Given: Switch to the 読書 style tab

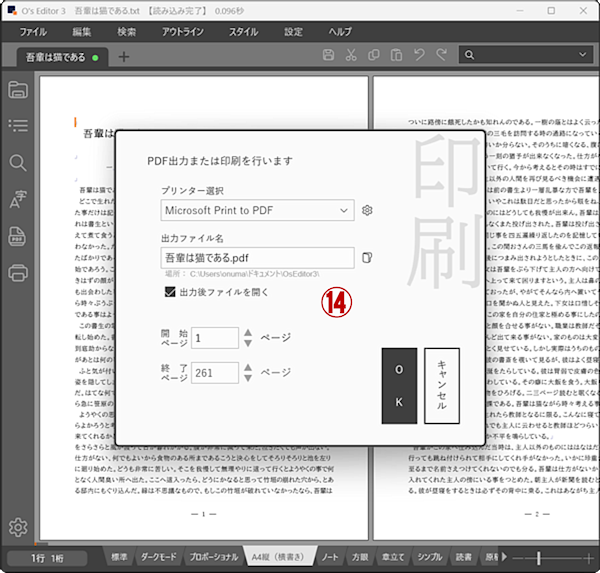Looking at the screenshot, I should coord(463,557).
